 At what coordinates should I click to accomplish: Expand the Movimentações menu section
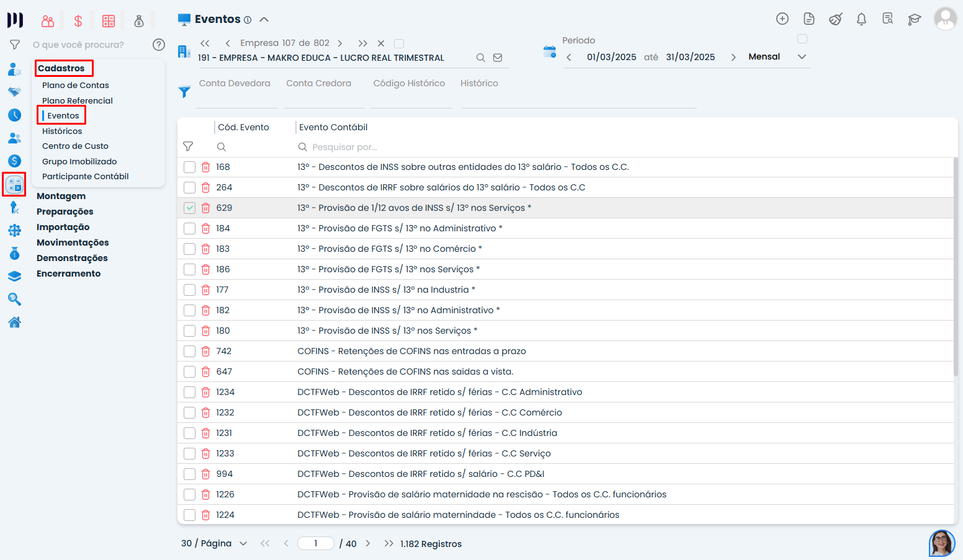pos(73,242)
